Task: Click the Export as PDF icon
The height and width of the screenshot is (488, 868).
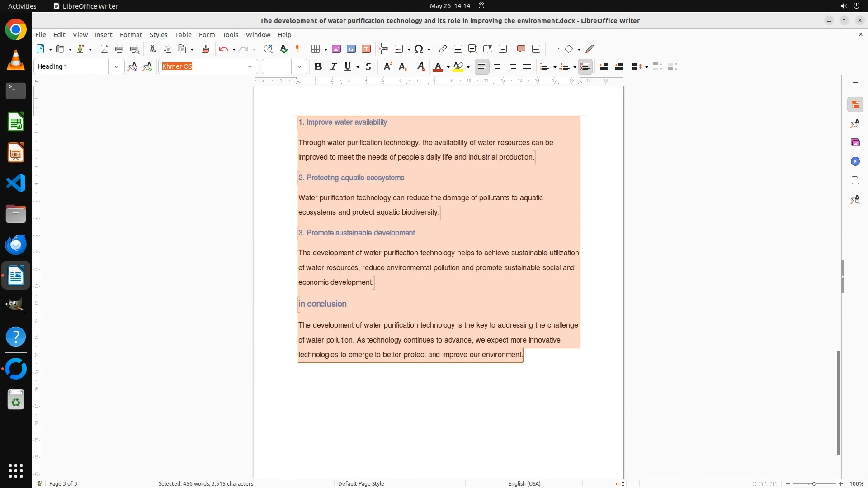Action: coord(104,49)
